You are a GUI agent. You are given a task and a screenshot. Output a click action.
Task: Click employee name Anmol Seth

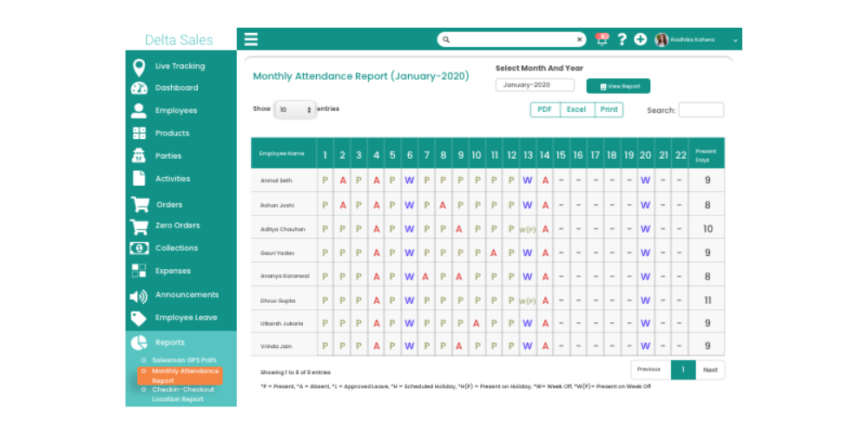click(276, 181)
